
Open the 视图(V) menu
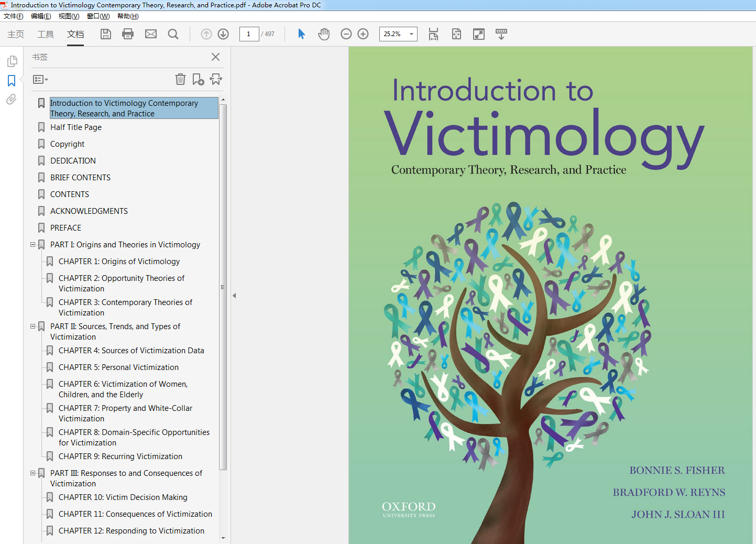pyautogui.click(x=69, y=16)
